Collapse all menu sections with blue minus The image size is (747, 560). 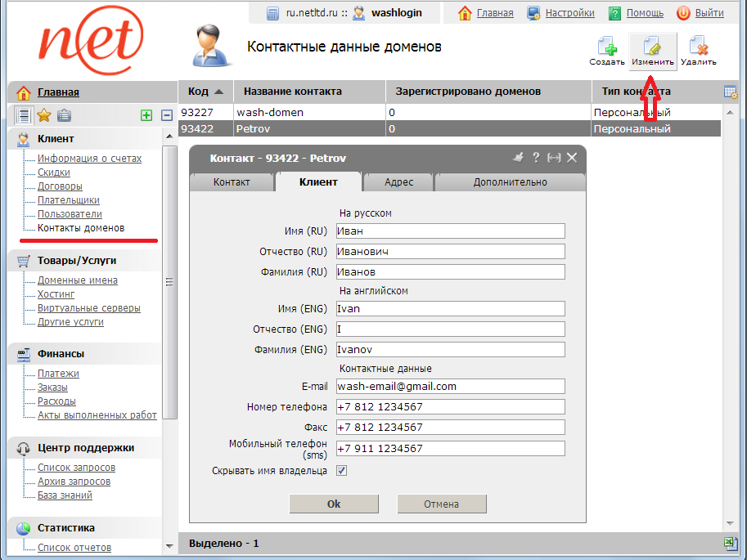pos(166,116)
